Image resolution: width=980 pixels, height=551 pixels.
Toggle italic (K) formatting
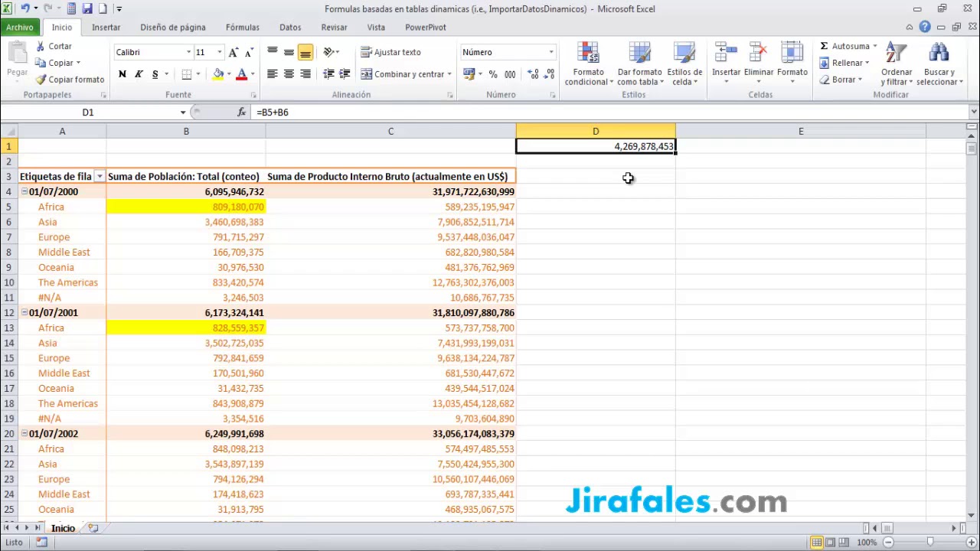click(139, 74)
